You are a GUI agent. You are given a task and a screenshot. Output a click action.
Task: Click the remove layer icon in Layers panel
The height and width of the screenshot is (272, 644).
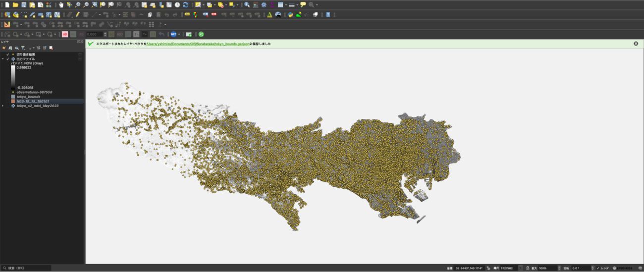click(x=51, y=48)
